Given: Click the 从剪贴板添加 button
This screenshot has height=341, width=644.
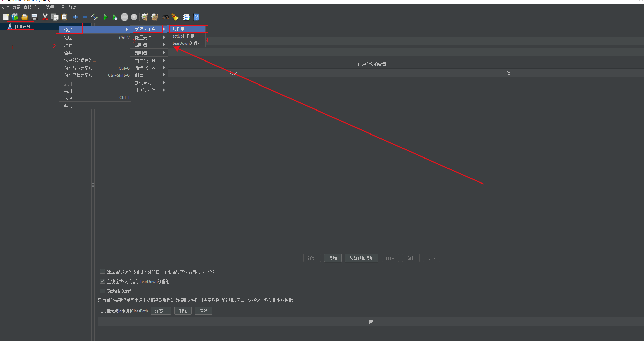Looking at the screenshot, I should [362, 258].
